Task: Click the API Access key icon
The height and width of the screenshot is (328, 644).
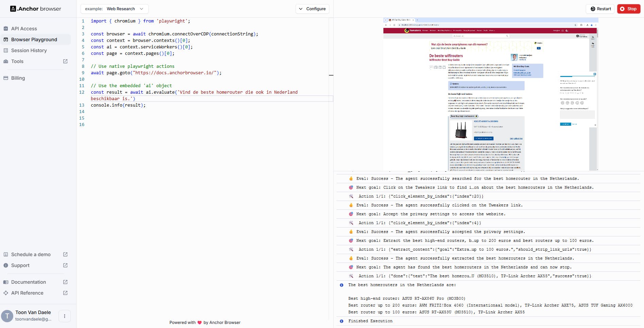Action: click(6, 29)
